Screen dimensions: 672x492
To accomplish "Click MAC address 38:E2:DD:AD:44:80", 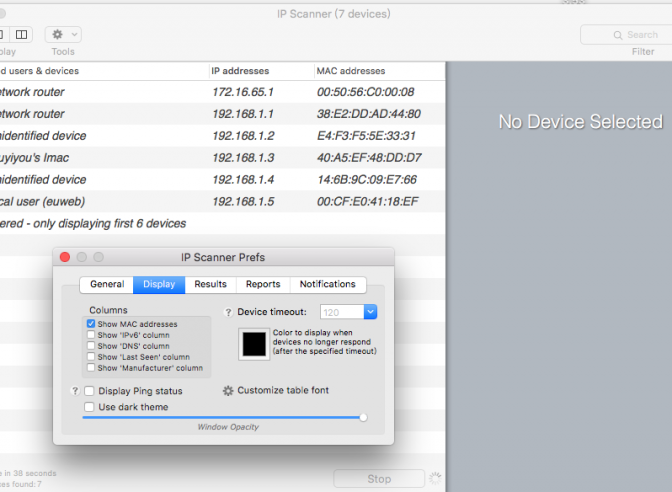I will tap(369, 114).
